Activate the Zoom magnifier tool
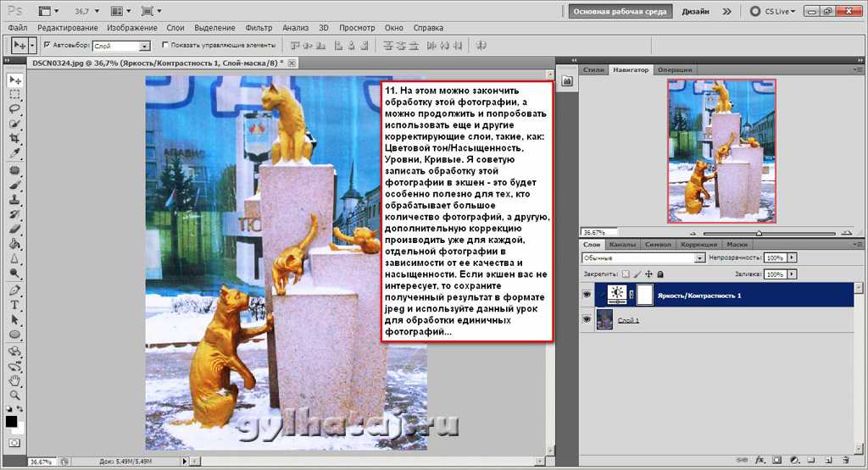This screenshot has width=868, height=470. [x=15, y=395]
